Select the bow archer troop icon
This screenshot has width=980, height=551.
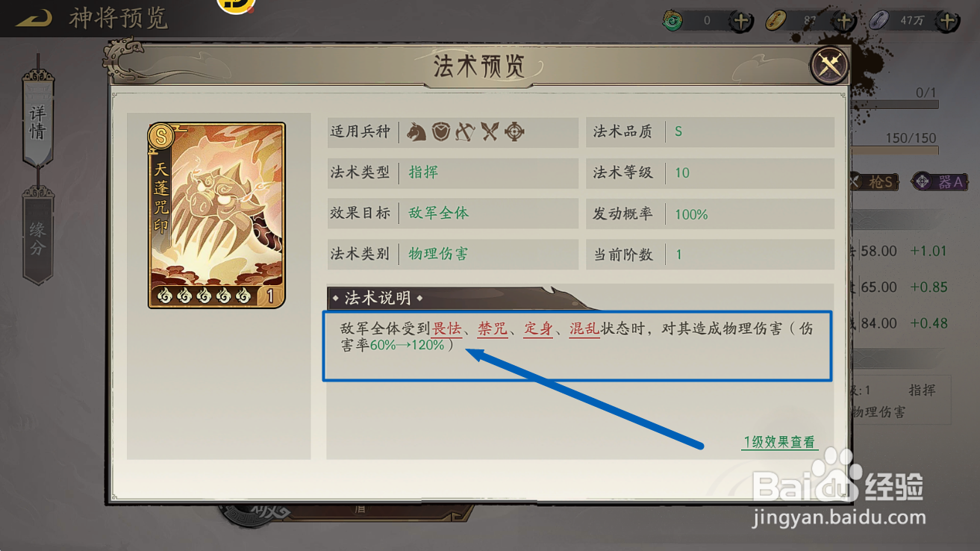(465, 132)
